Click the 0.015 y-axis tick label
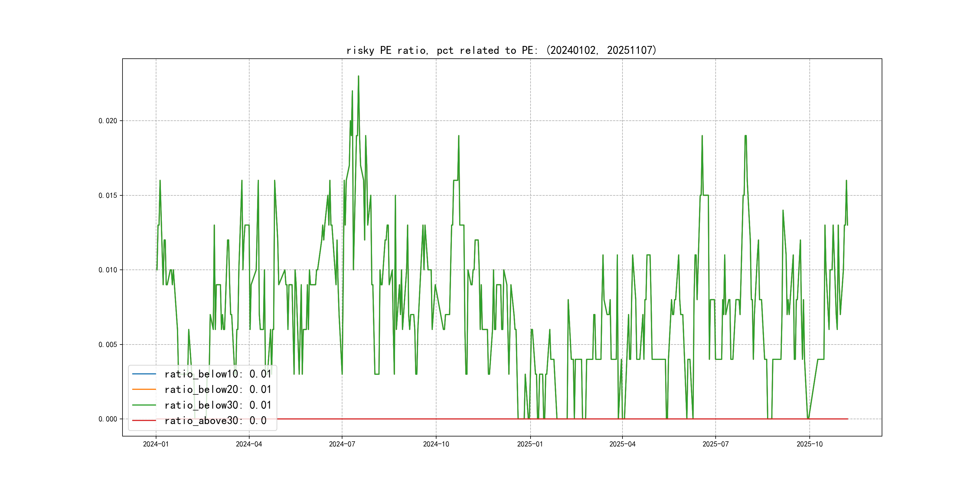The image size is (980, 490). (108, 195)
